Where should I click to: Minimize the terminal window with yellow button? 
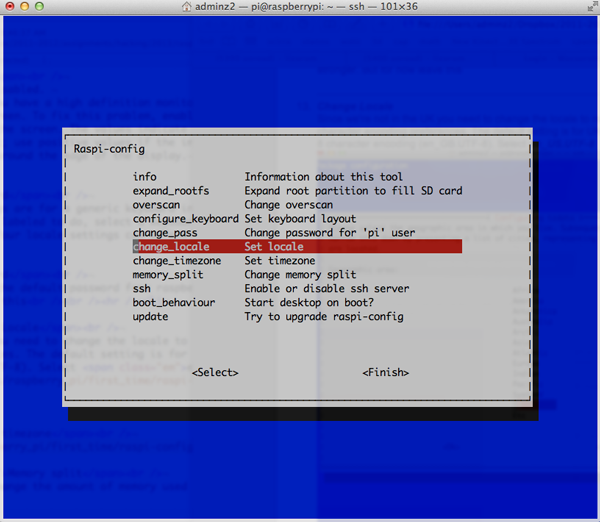24,6
